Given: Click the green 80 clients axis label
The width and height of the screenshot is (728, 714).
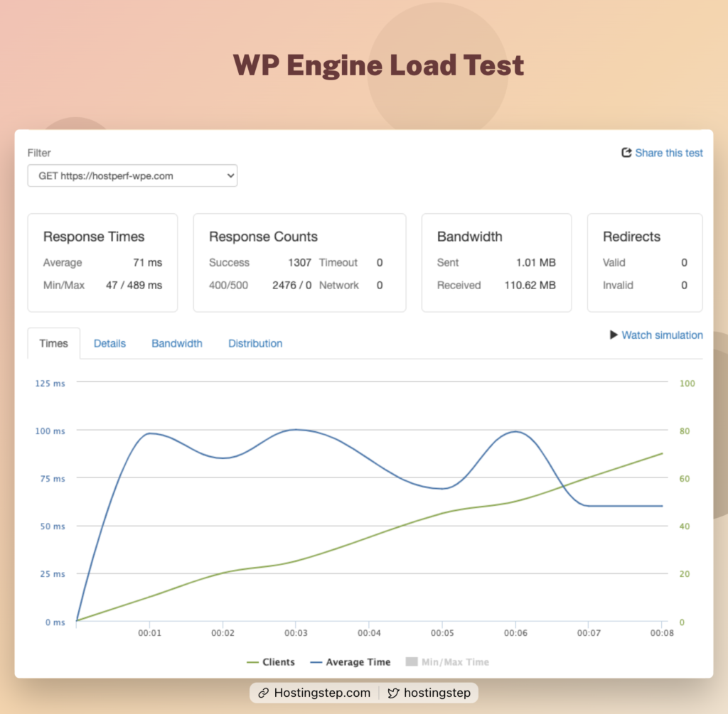Looking at the screenshot, I should [685, 431].
